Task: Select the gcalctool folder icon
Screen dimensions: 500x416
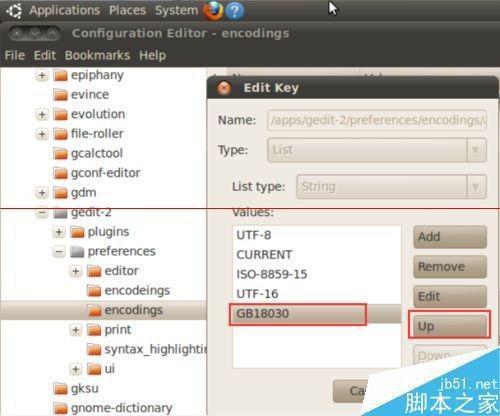Action: tap(60, 153)
